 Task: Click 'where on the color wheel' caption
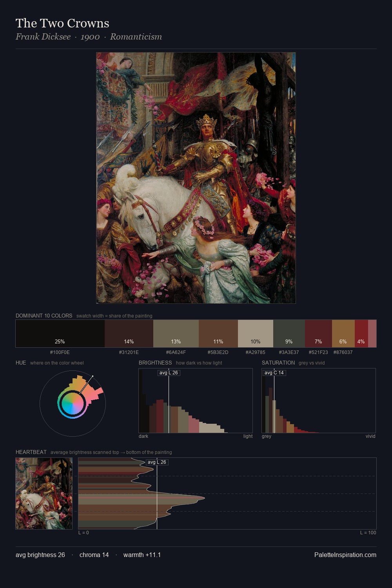[57, 363]
